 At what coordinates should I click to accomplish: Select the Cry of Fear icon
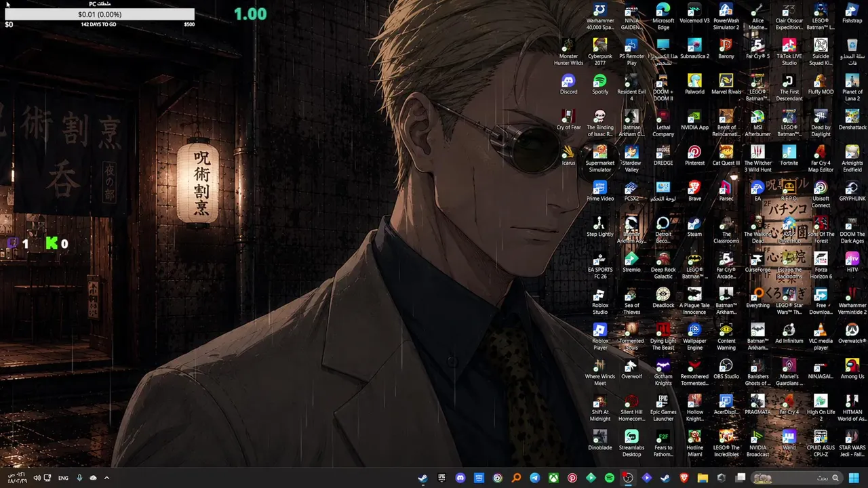tap(568, 119)
